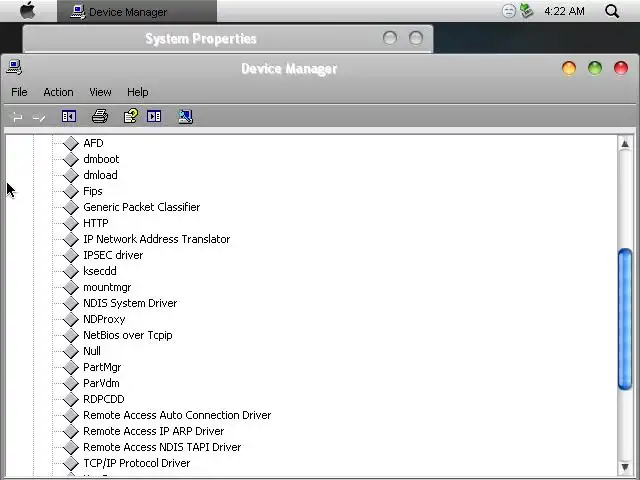Image resolution: width=640 pixels, height=480 pixels.
Task: Click the Device Manager title bar icon
Action: (x=14, y=68)
